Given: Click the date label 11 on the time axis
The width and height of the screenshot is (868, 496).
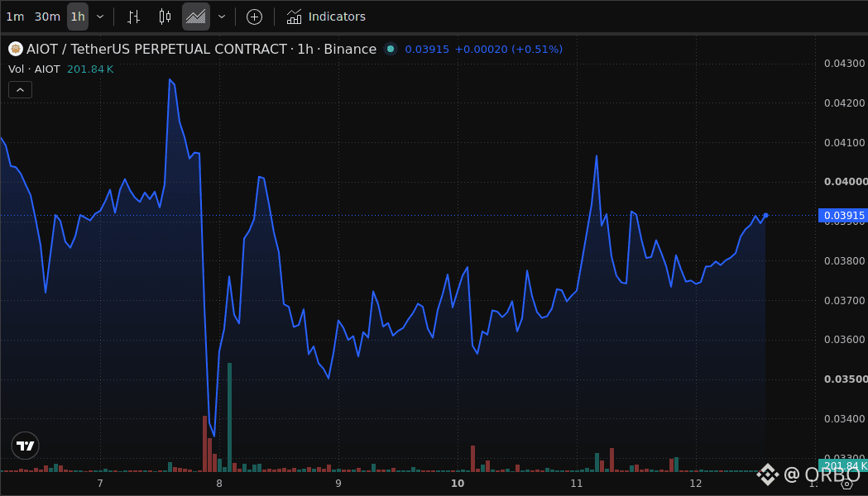Looking at the screenshot, I should [x=577, y=484].
